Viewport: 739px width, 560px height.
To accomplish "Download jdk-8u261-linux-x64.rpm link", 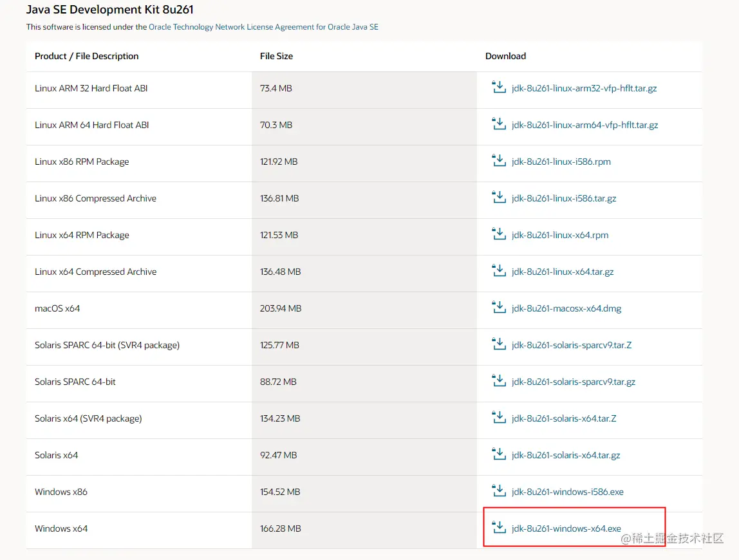I will coord(560,235).
